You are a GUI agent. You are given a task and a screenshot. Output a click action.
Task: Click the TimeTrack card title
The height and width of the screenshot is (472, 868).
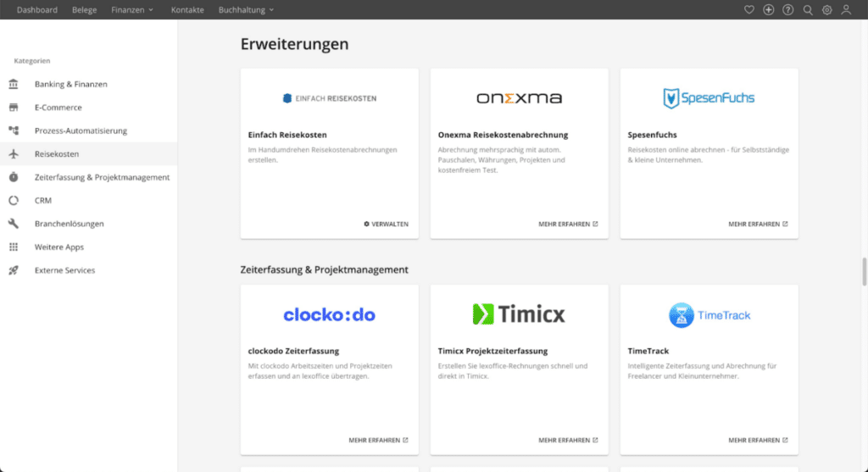(x=648, y=351)
